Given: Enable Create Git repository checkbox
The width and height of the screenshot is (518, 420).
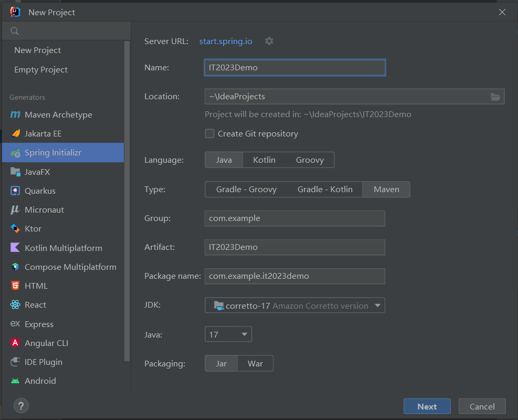Looking at the screenshot, I should click(x=209, y=133).
